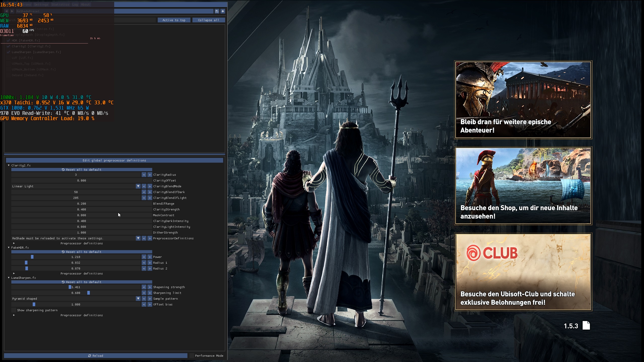Toggle the Show sharpening pattern checkbox

(x=14, y=310)
